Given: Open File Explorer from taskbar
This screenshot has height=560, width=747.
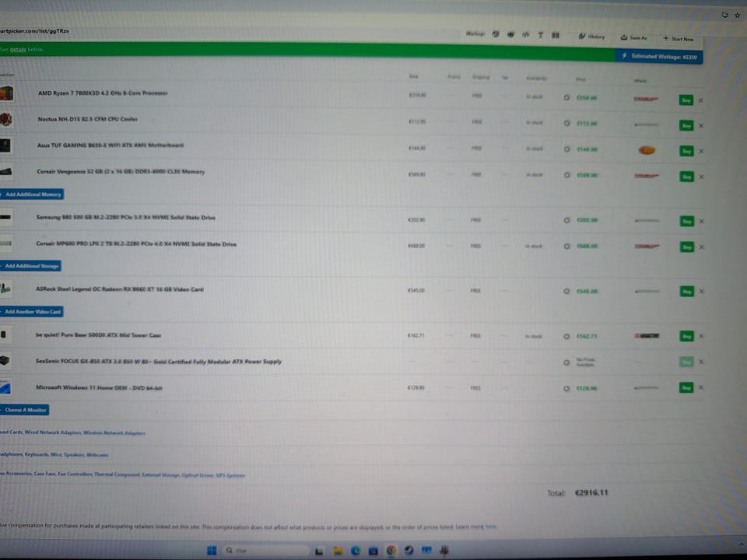Looking at the screenshot, I should coord(338,551).
